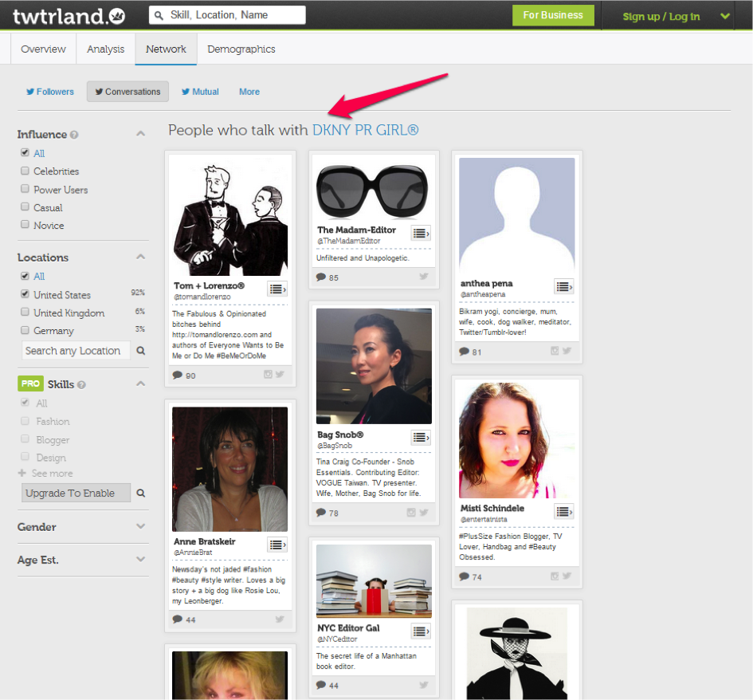Click the Twitter bird on NYC Editor Gal card
The height and width of the screenshot is (700, 753).
click(424, 685)
